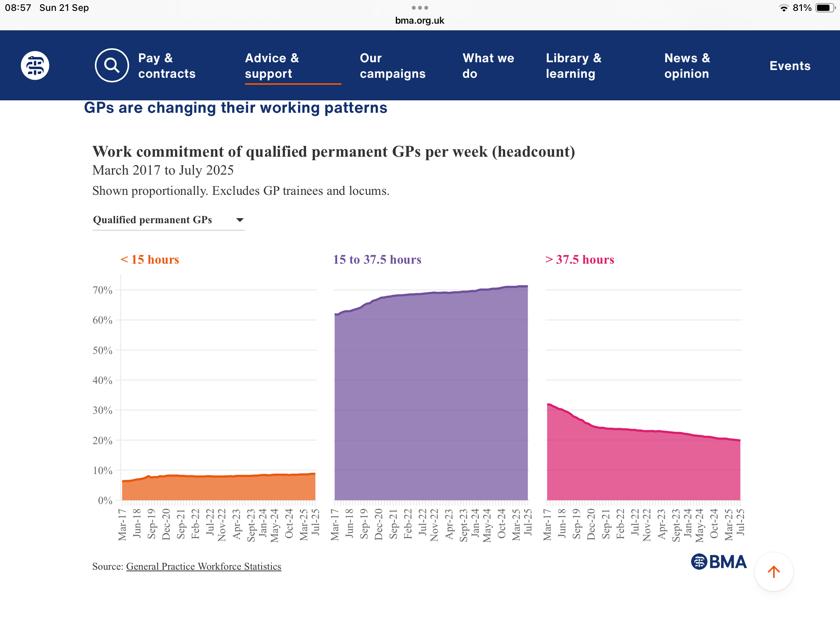
Task: Click the purple 15 to 37.5 hours area
Action: point(431,397)
